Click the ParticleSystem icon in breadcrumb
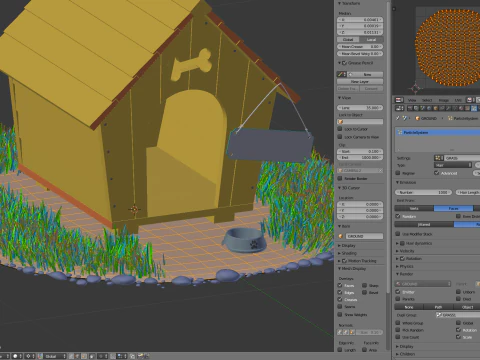Image resolution: width=480 pixels, height=360 pixels. click(x=450, y=118)
